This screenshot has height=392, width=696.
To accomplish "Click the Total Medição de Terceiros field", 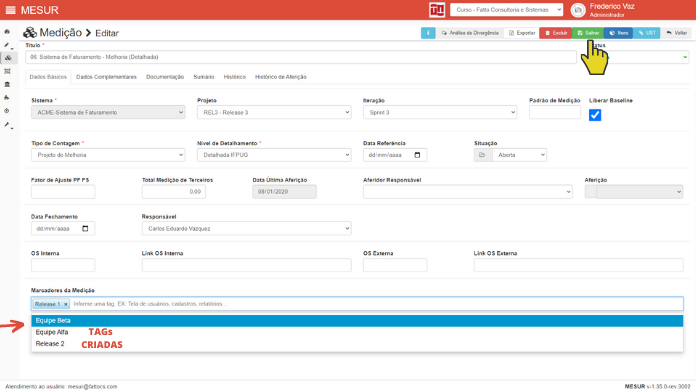I will [174, 192].
